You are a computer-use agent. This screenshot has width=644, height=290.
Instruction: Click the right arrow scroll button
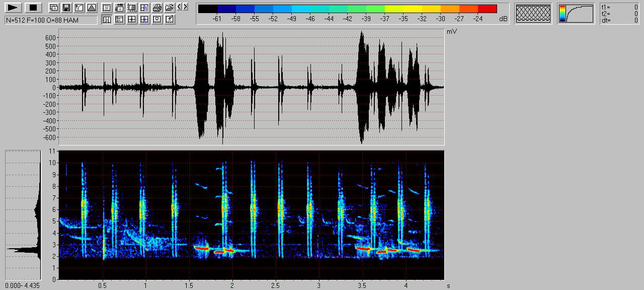[x=186, y=7]
